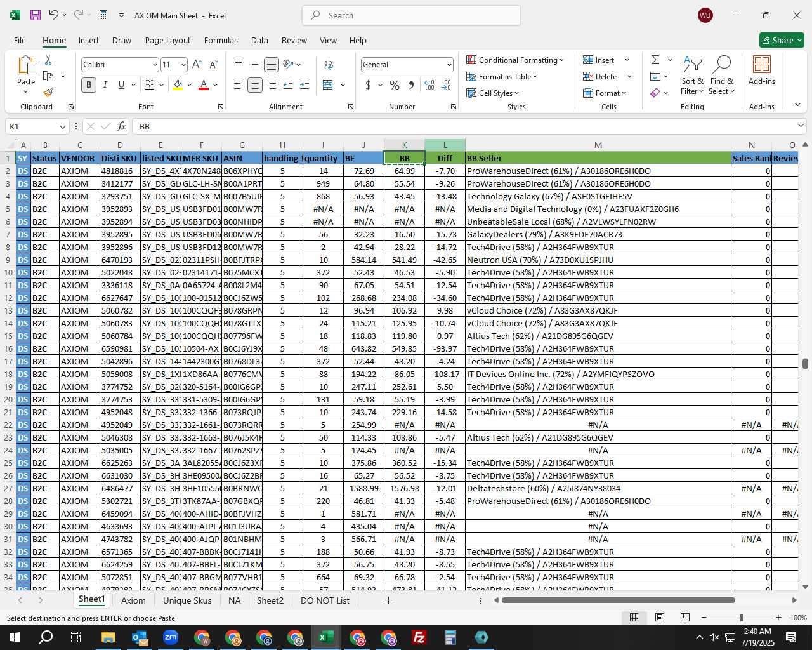Viewport: 812px width, 650px height.
Task: Click the Borders icon
Action: pos(150,85)
